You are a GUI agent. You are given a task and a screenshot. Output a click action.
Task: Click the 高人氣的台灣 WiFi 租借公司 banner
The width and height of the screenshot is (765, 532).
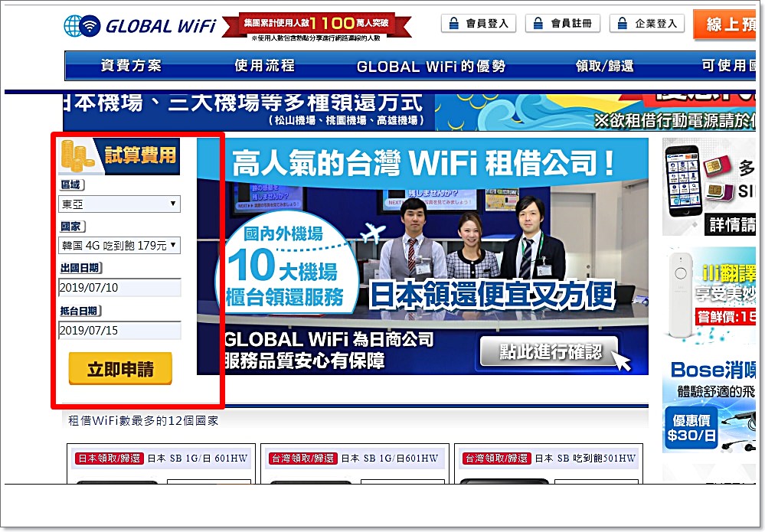click(x=423, y=256)
